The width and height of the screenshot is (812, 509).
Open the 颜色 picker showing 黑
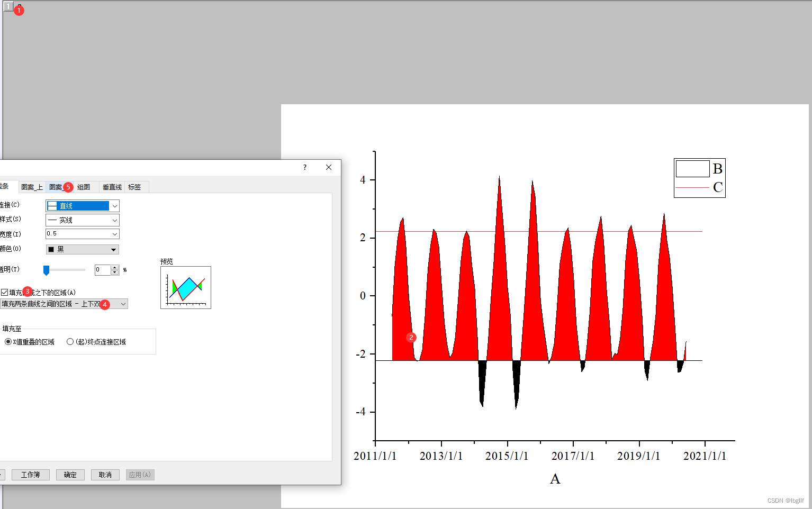pyautogui.click(x=83, y=249)
